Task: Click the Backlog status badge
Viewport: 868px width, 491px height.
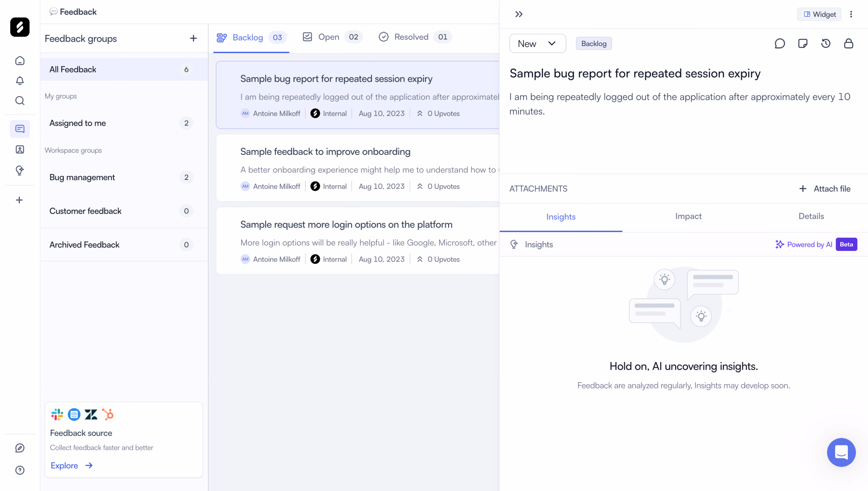Action: (594, 44)
